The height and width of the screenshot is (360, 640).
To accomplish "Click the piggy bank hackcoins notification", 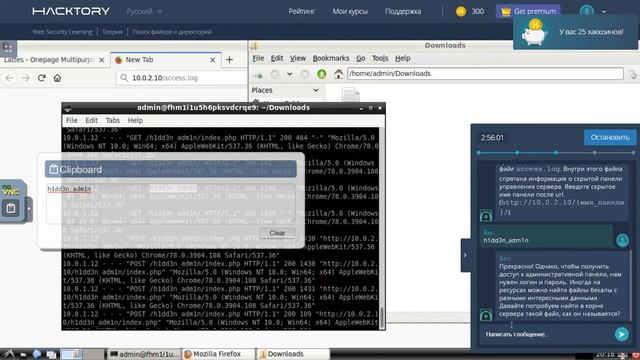I will tap(576, 32).
